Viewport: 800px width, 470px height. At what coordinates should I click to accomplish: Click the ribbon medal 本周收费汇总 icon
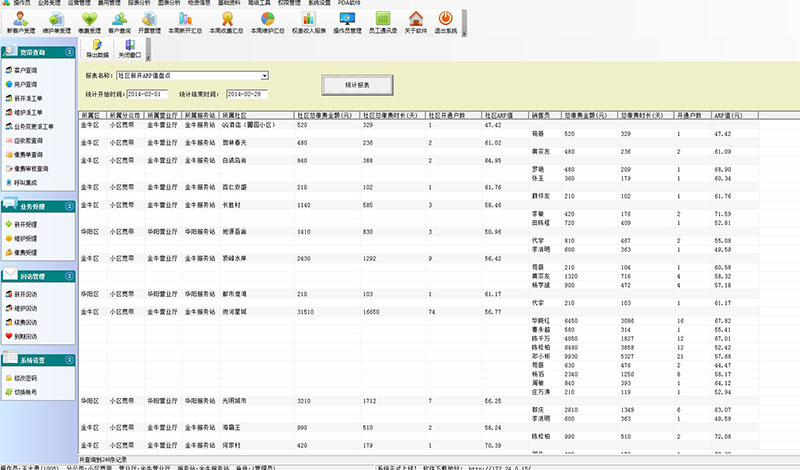click(226, 22)
